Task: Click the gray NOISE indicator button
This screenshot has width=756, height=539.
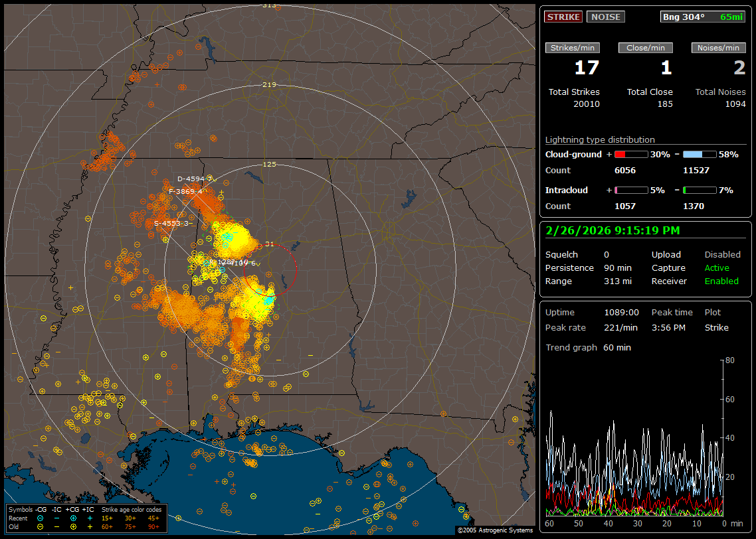Action: [605, 17]
